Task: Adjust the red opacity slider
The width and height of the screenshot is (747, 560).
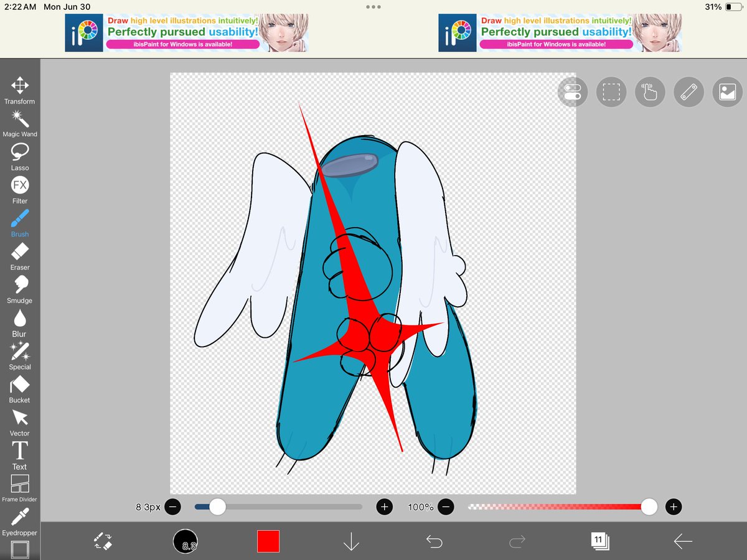Action: tap(562, 507)
